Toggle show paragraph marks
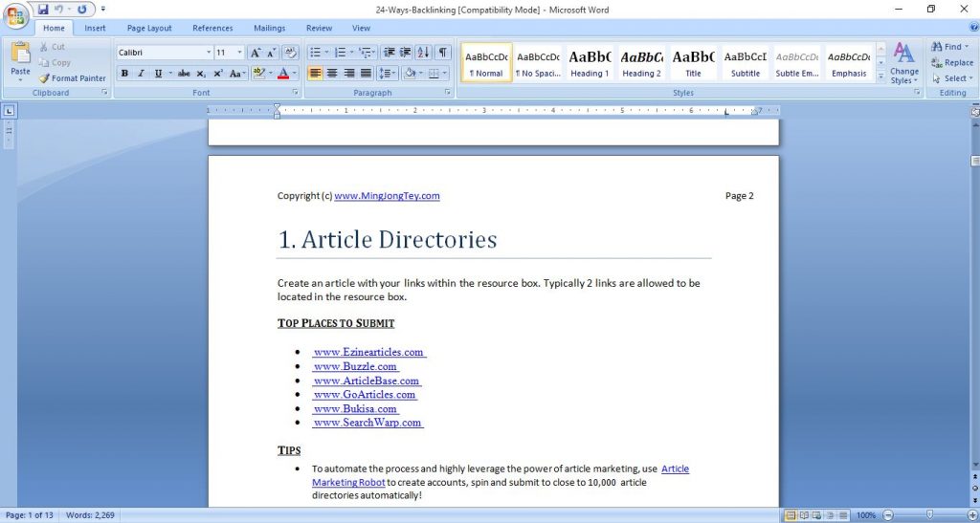This screenshot has height=523, width=980. [x=442, y=53]
